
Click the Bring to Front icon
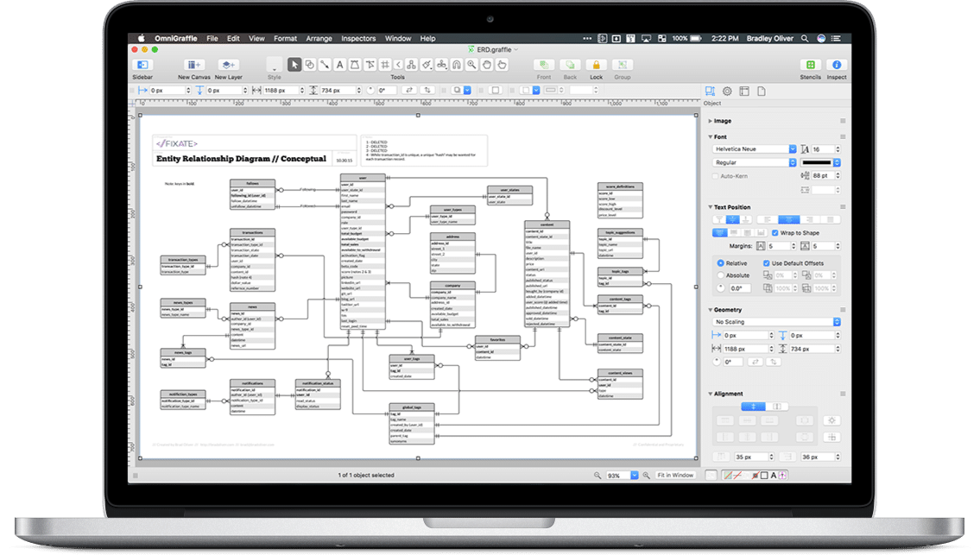544,65
